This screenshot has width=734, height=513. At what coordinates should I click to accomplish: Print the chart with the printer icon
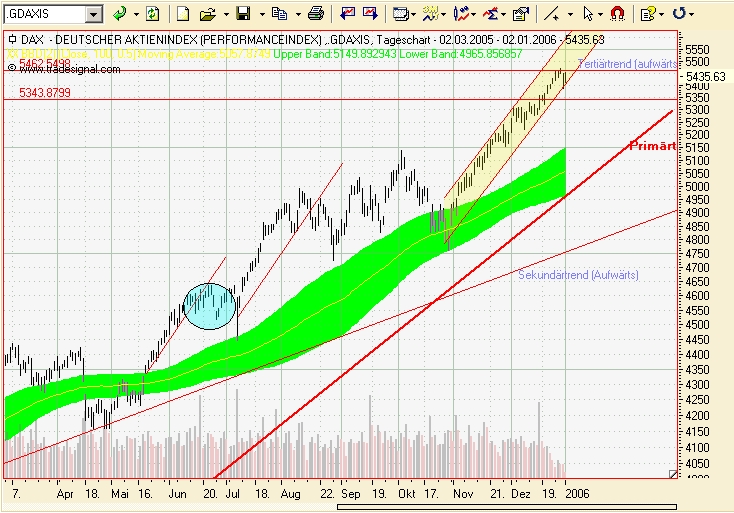tap(316, 14)
